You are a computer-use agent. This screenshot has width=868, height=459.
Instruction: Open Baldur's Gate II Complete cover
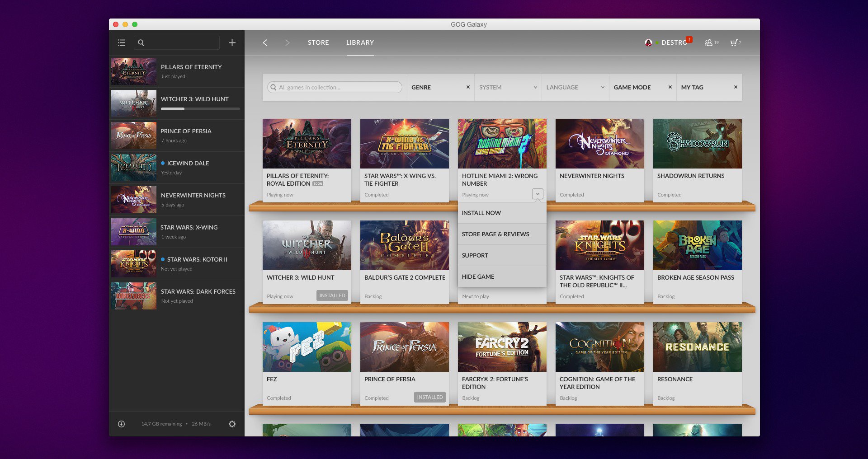click(405, 245)
